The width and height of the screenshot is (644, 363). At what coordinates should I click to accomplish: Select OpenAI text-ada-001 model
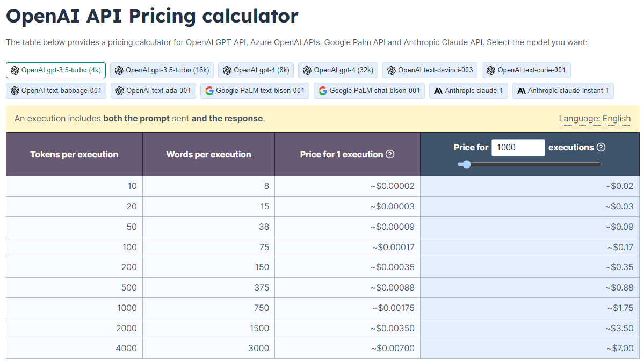(154, 91)
